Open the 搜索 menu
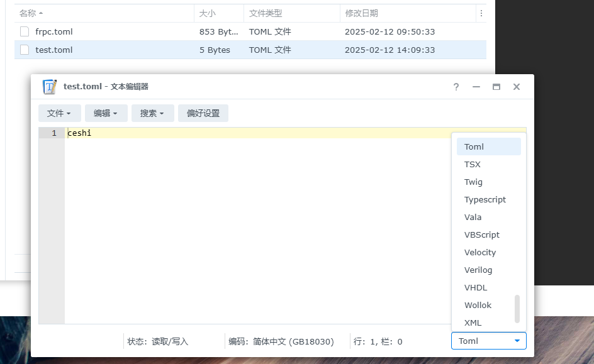The height and width of the screenshot is (364, 594). (152, 113)
